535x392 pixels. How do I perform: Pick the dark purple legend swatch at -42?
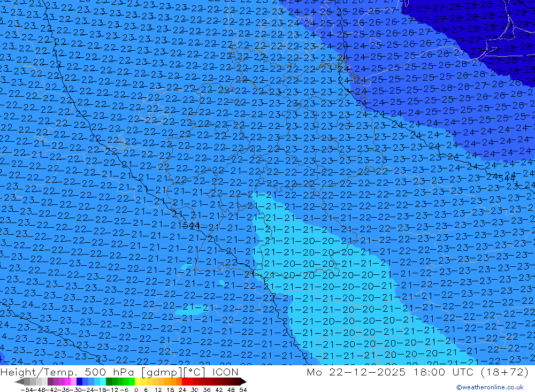pos(50,381)
